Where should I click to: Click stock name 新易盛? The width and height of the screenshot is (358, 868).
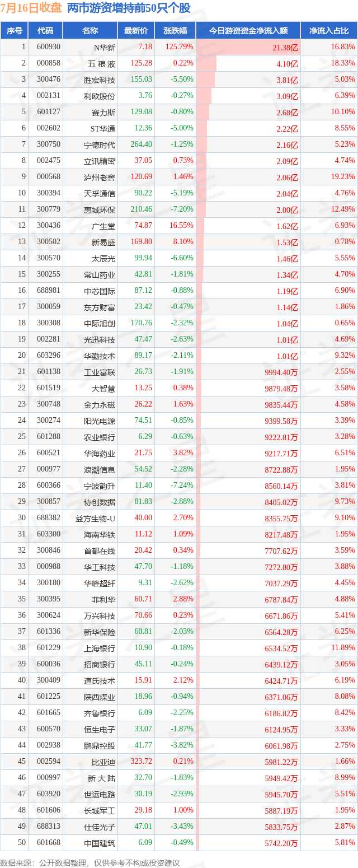tap(105, 242)
